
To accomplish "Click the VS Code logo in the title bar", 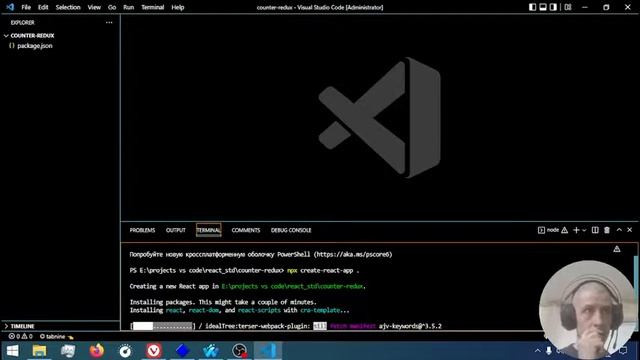I will pyautogui.click(x=10, y=7).
